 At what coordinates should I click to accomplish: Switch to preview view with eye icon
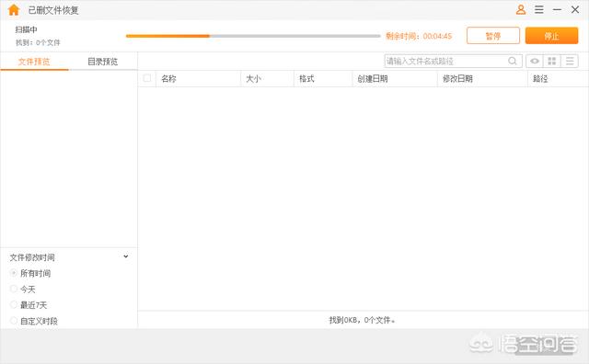click(x=534, y=61)
